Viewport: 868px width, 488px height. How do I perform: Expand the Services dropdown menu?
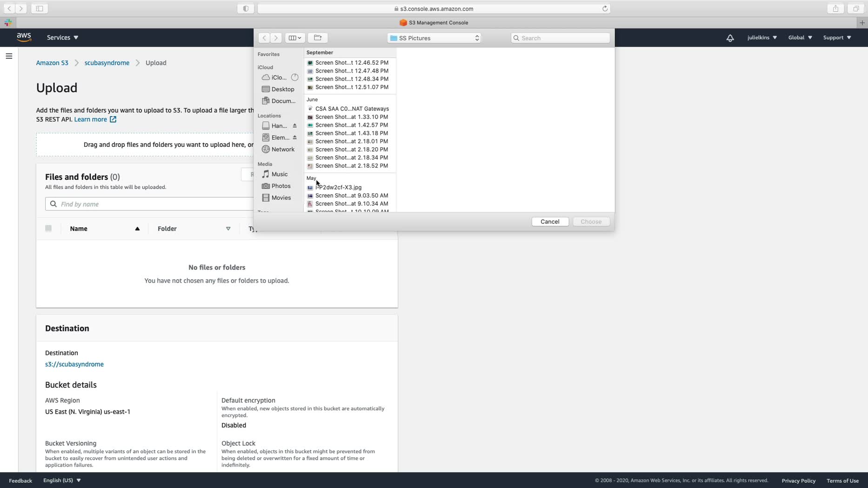point(62,38)
